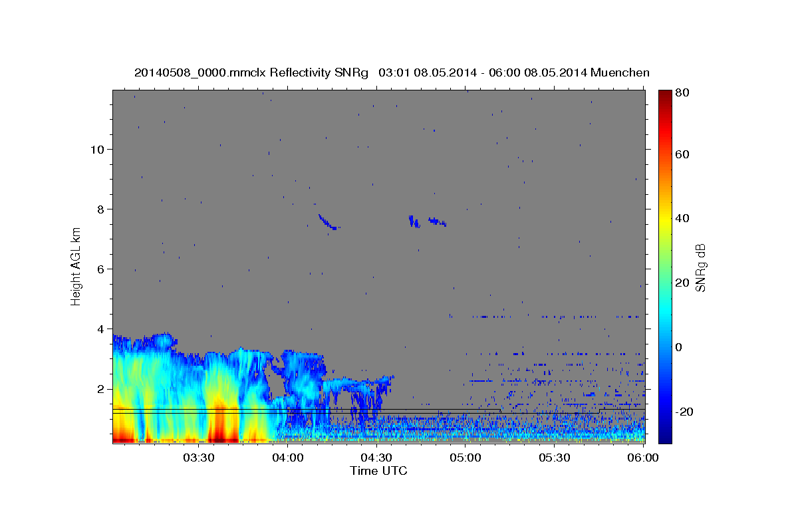Screen dimensions: 798x532
Task: Click the height axis tick label '2'
Action: (x=100, y=388)
